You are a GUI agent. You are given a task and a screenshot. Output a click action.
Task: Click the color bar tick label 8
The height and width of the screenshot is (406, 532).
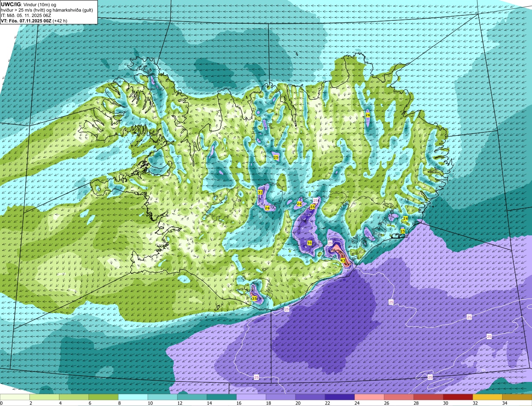(x=119, y=403)
